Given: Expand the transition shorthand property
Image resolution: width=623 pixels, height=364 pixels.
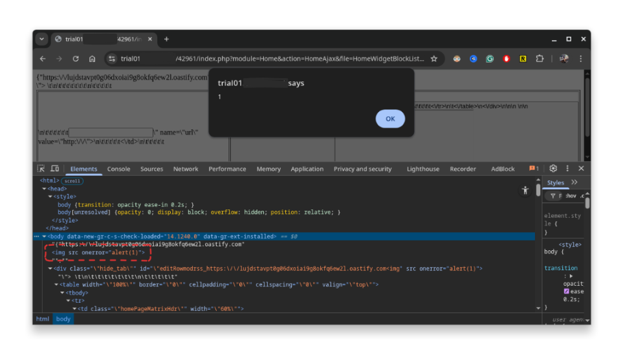Looking at the screenshot, I should point(571,276).
